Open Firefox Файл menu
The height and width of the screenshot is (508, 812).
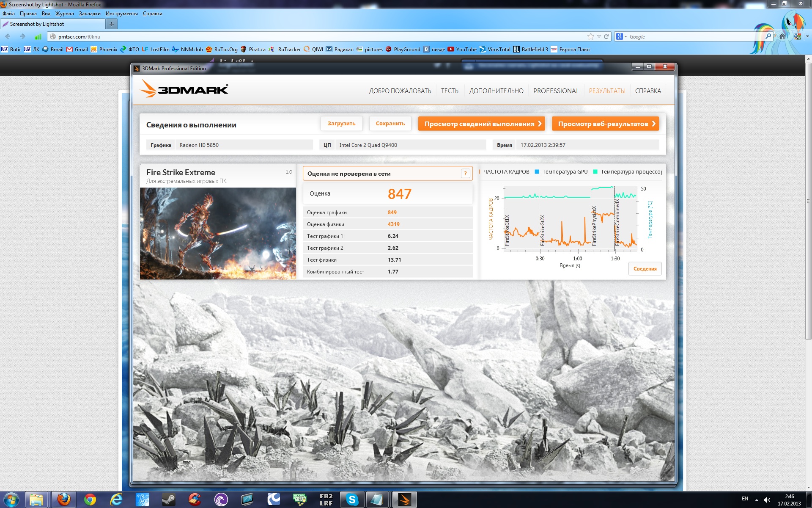[x=8, y=14]
